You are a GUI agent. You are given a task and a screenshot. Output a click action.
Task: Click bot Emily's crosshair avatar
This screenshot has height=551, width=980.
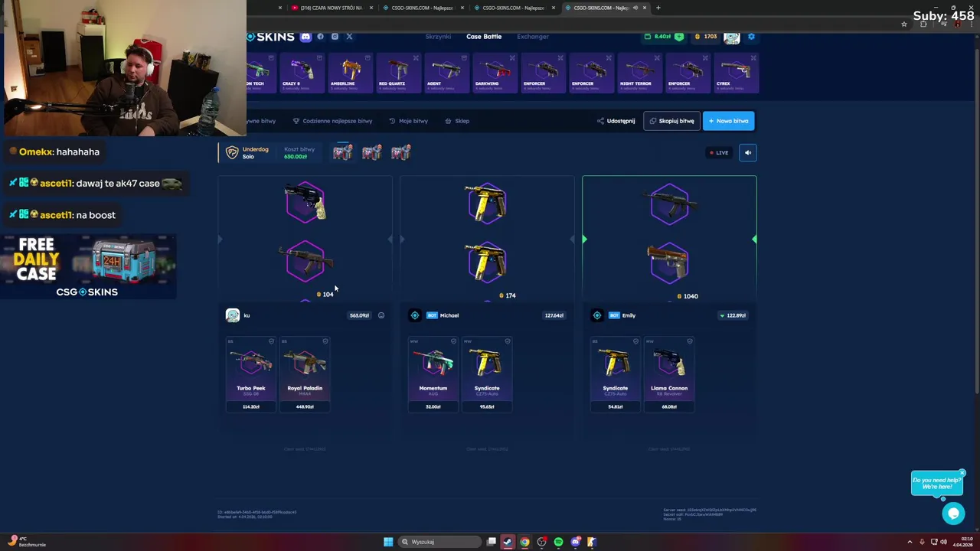(x=597, y=315)
